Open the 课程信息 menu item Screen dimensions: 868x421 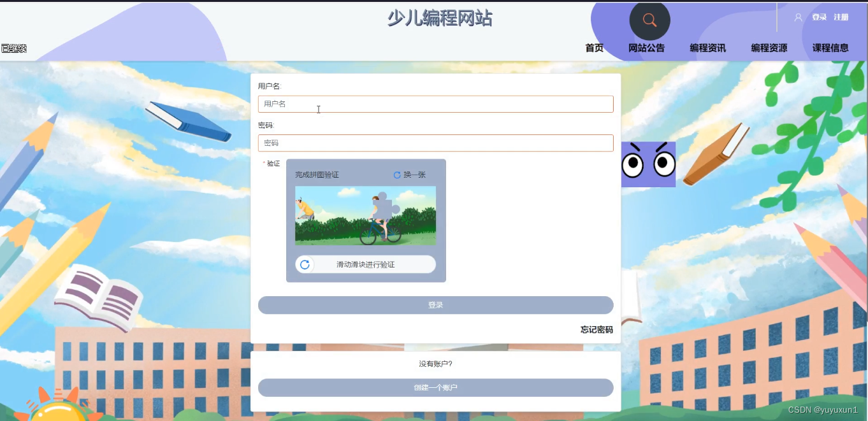(x=830, y=48)
